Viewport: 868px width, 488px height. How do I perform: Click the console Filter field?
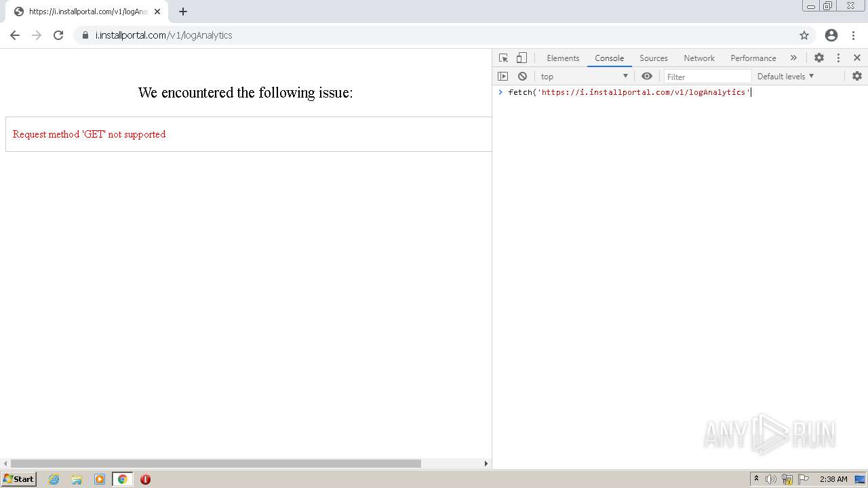tap(707, 77)
